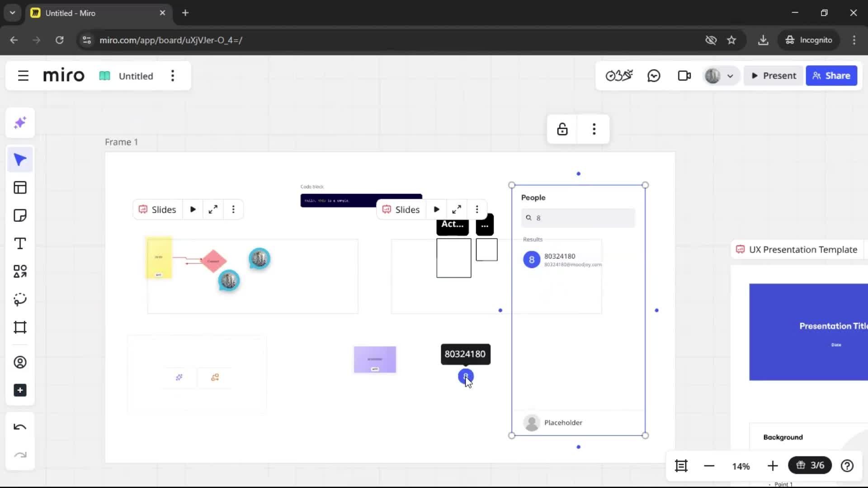Viewport: 868px width, 488px height.
Task: Click the blue Share button
Action: pyautogui.click(x=831, y=76)
